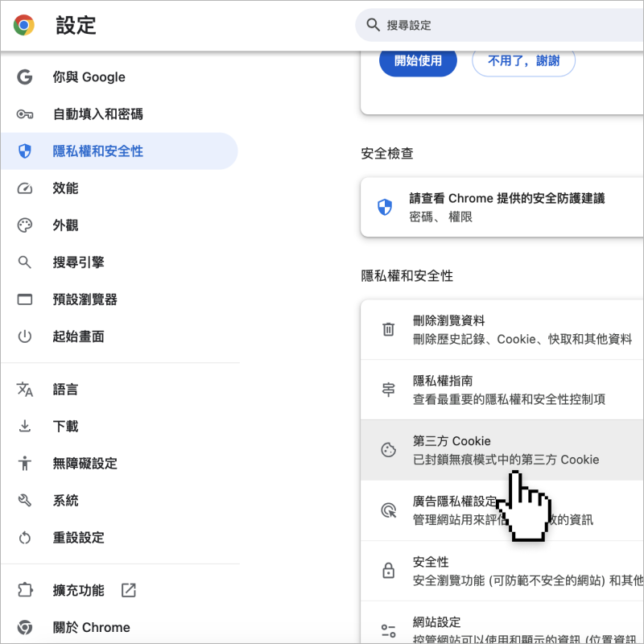Select 隱私權和安全性 in the sidebar

click(x=119, y=151)
